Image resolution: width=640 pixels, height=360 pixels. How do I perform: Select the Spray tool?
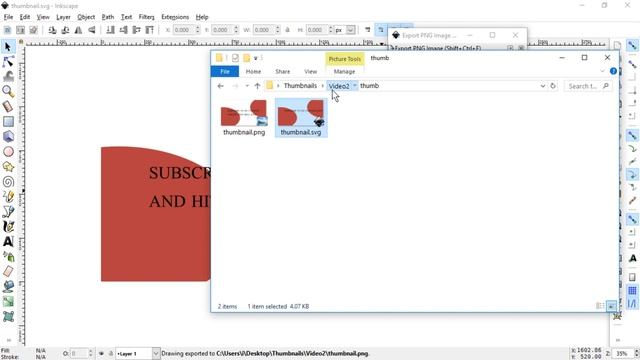(8, 256)
